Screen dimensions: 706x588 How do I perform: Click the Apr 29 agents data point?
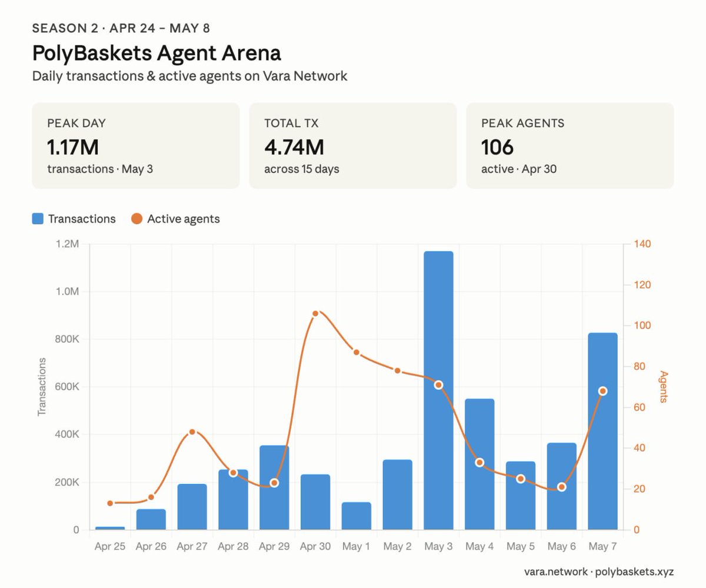click(274, 483)
